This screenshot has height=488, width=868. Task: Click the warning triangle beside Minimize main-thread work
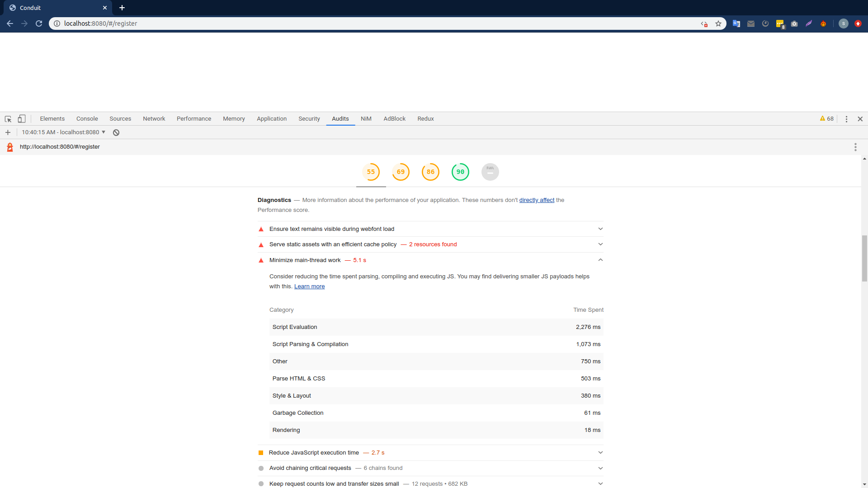(x=261, y=260)
